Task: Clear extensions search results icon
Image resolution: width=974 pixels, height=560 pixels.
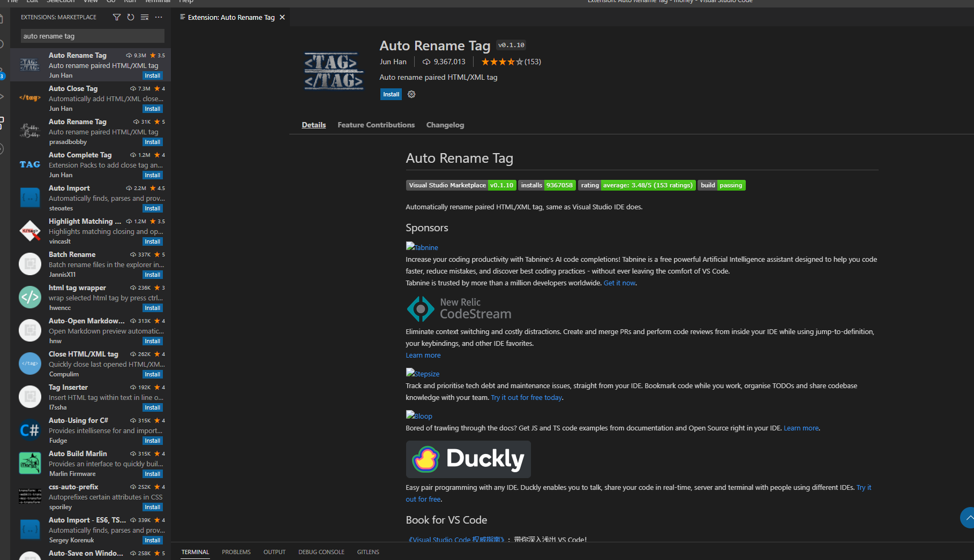Action: [x=145, y=17]
